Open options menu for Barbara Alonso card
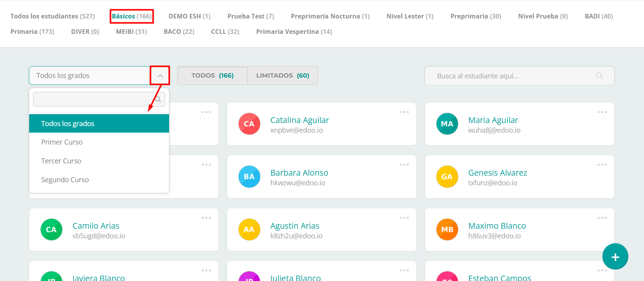Image resolution: width=644 pixels, height=281 pixels. 404,165
